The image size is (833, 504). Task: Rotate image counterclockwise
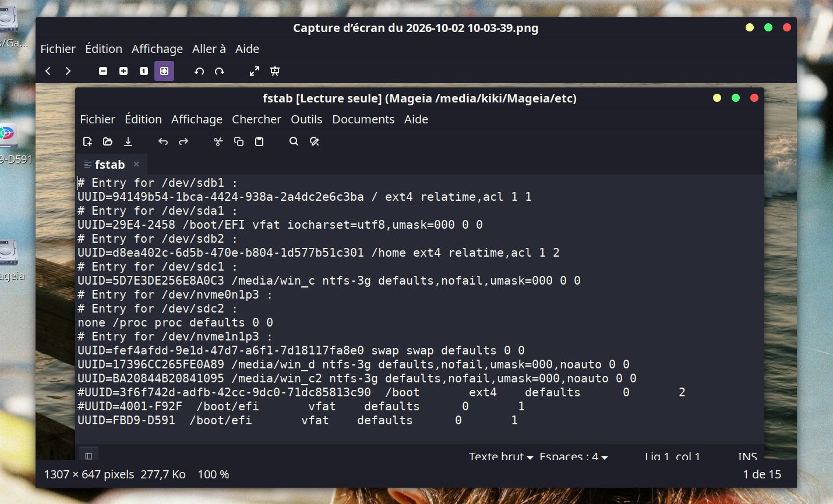tap(199, 71)
